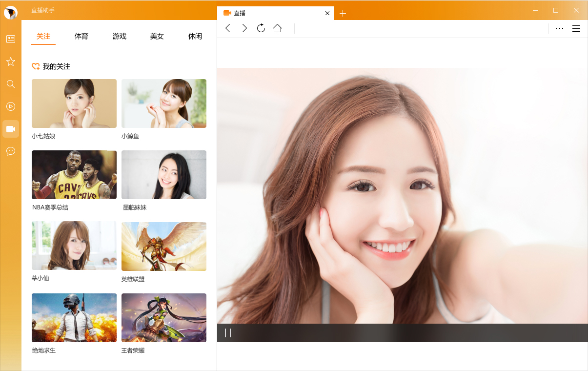
Task: Go back with the browser back arrow
Action: [x=228, y=28]
